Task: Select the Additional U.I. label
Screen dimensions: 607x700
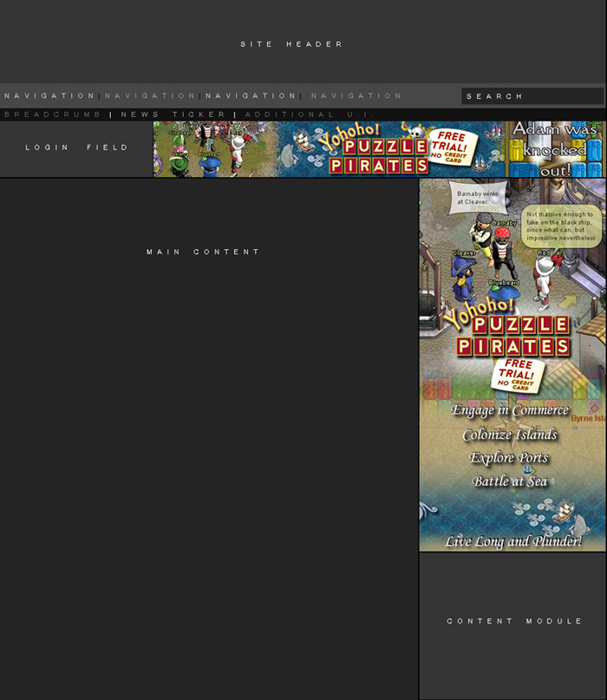Action: pyautogui.click(x=310, y=114)
